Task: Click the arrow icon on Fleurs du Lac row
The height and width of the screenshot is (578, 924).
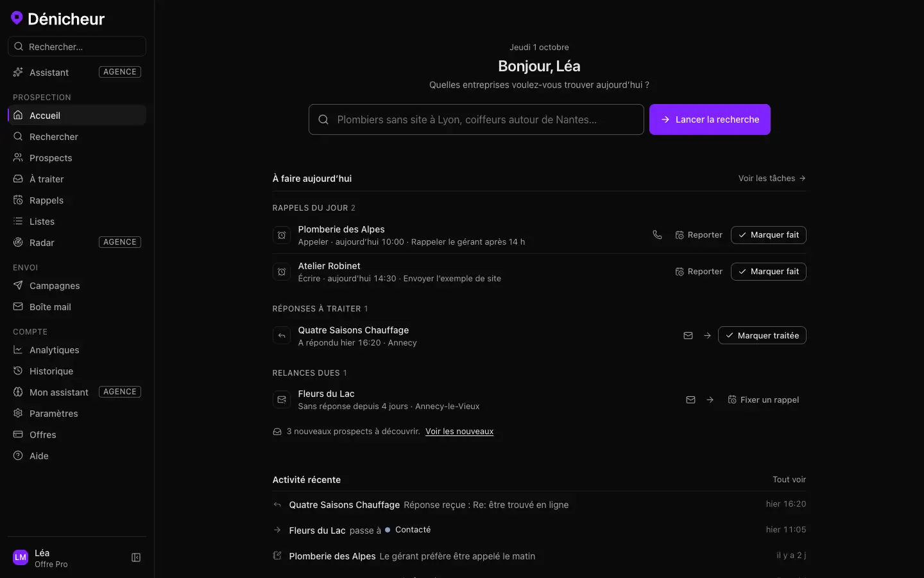Action: [x=710, y=399]
